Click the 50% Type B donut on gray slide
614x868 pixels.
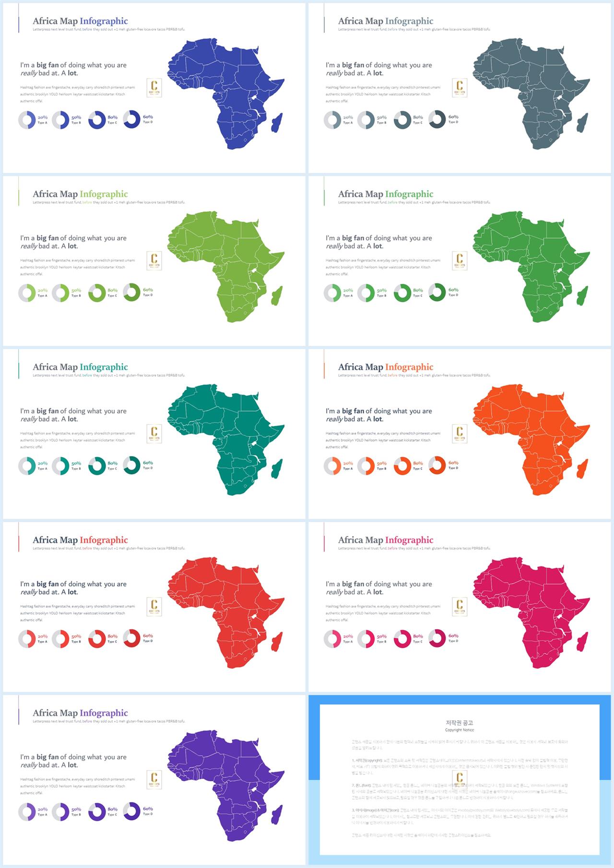[366, 120]
